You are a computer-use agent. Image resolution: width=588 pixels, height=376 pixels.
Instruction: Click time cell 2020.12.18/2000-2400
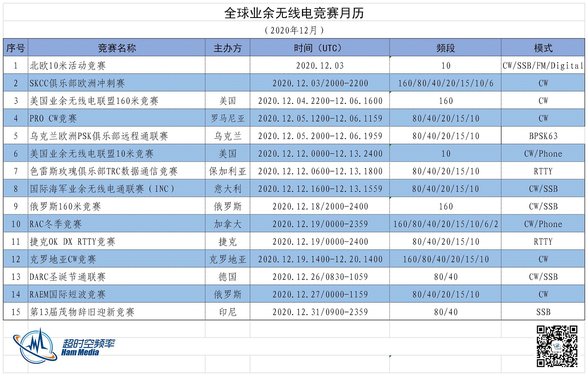click(320, 206)
